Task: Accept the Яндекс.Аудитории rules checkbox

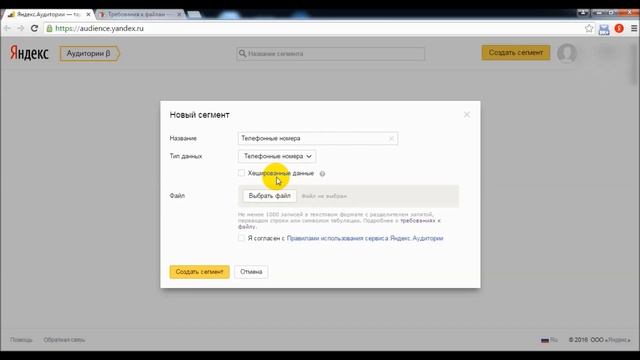Action: click(241, 238)
